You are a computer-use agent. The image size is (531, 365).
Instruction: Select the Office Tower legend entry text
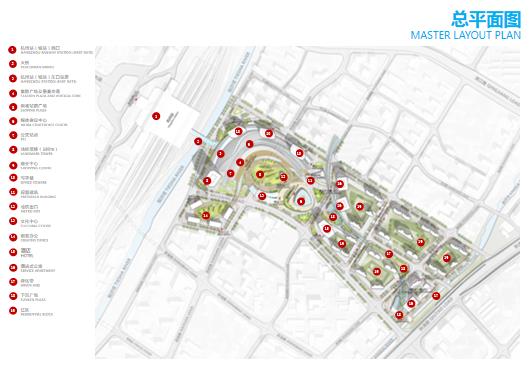(34, 180)
